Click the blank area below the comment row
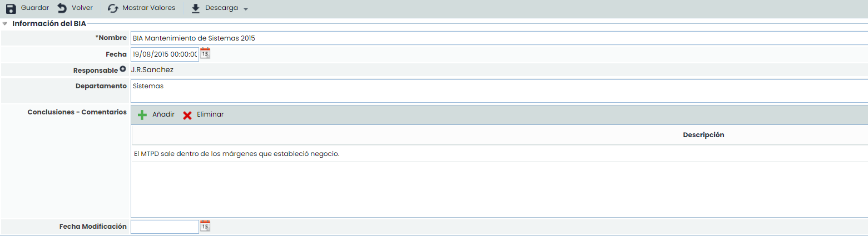 pyautogui.click(x=498, y=189)
